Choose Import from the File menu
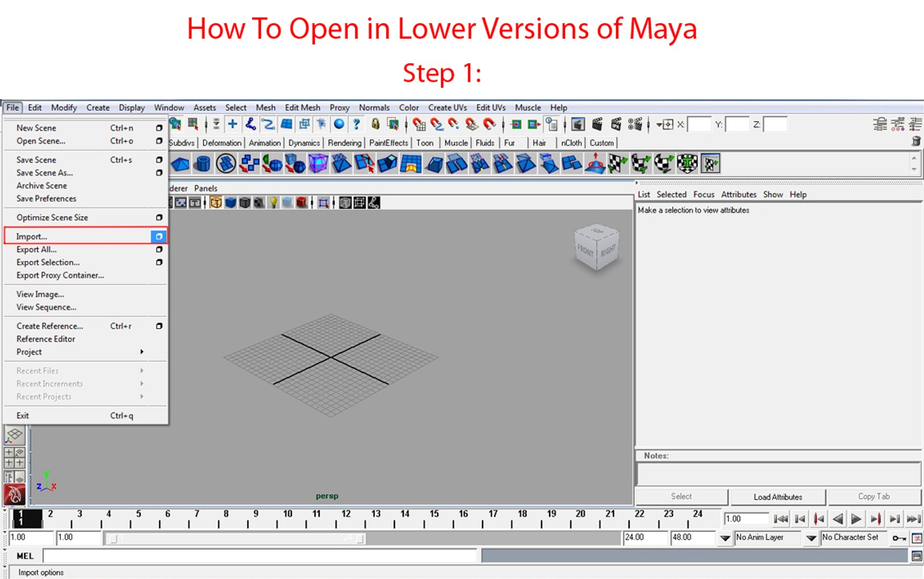The width and height of the screenshot is (924, 579). click(x=32, y=236)
